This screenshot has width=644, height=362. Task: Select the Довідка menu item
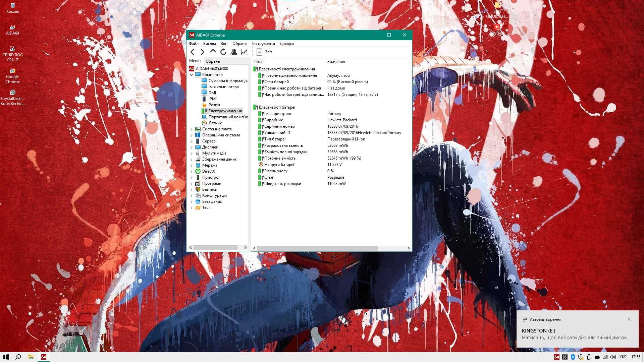pos(287,43)
